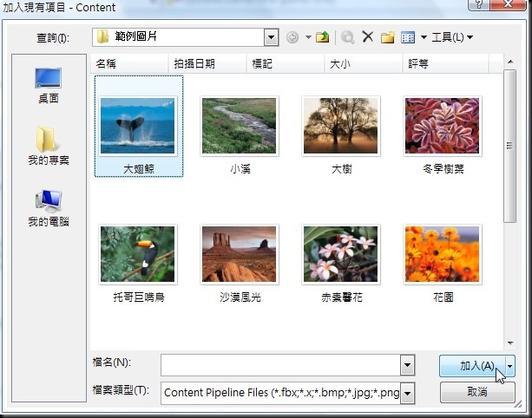
Task: Click the folder icon in 查詢 box
Action: (x=102, y=36)
